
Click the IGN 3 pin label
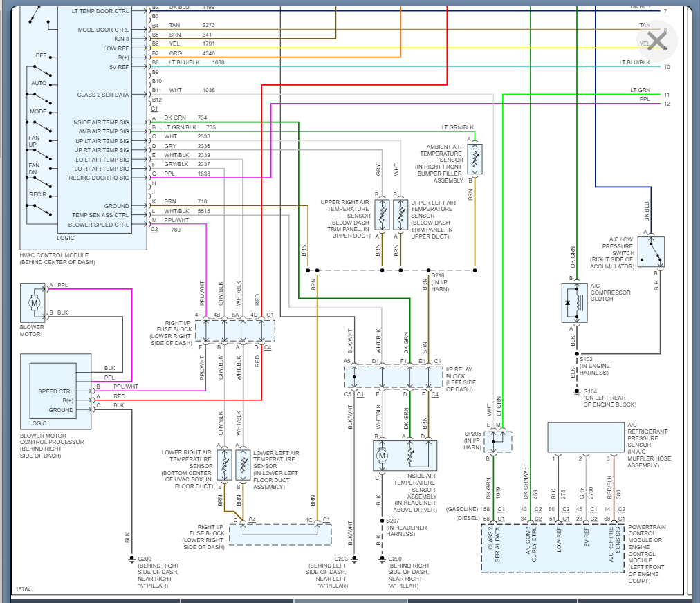point(122,39)
